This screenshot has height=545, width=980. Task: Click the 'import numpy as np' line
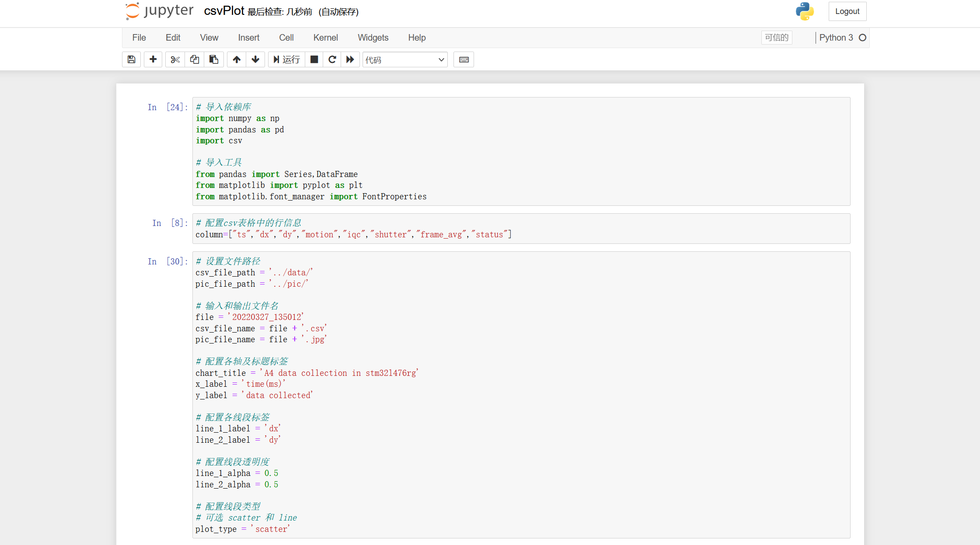237,118
